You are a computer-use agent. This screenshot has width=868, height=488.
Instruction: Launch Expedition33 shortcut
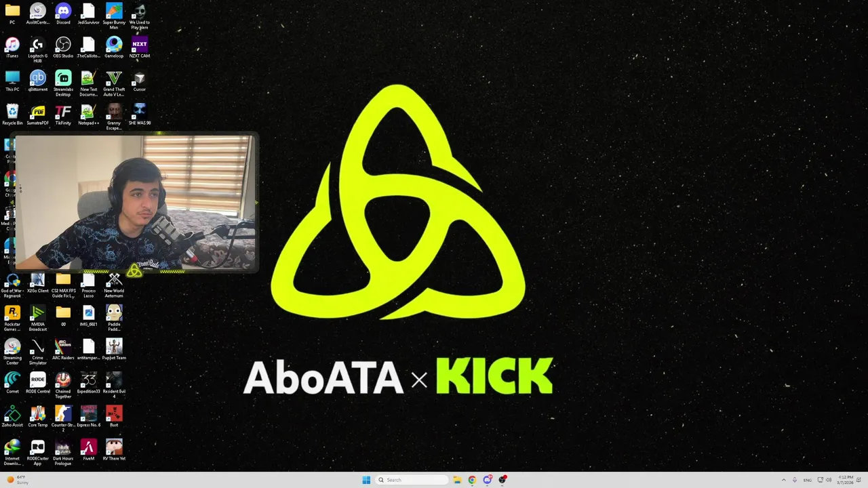(88, 382)
